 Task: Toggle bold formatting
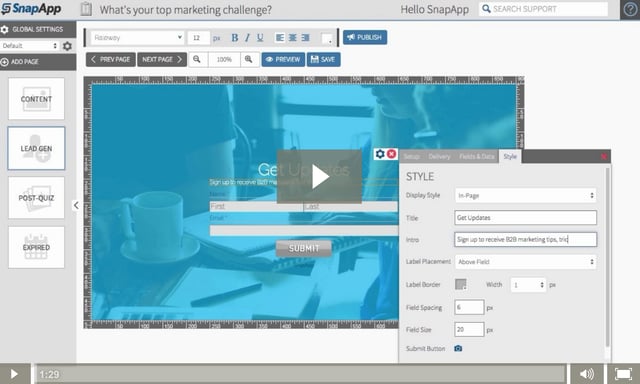pos(235,38)
